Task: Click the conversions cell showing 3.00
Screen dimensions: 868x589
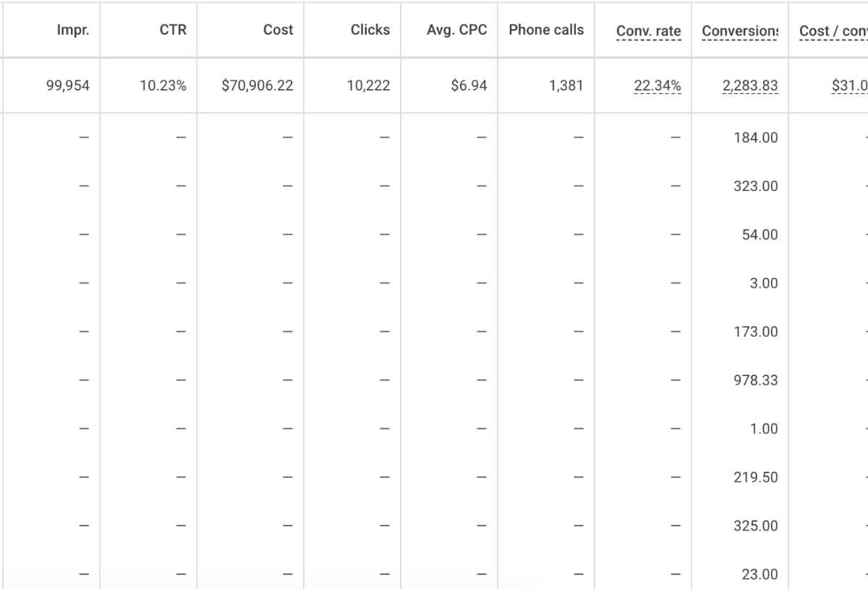Action: pos(764,283)
